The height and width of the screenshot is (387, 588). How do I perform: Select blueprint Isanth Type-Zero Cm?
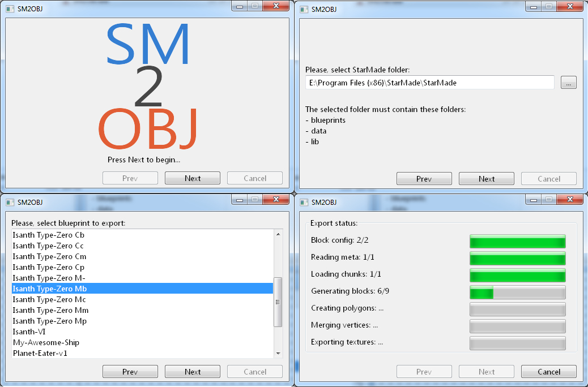[x=143, y=256]
